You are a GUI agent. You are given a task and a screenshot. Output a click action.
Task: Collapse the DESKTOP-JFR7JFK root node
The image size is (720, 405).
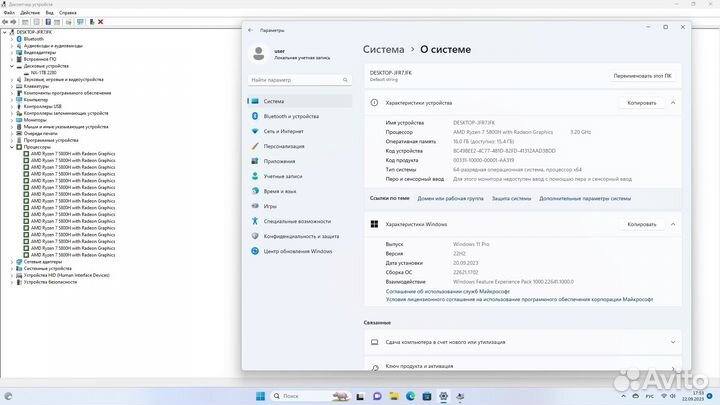5,32
